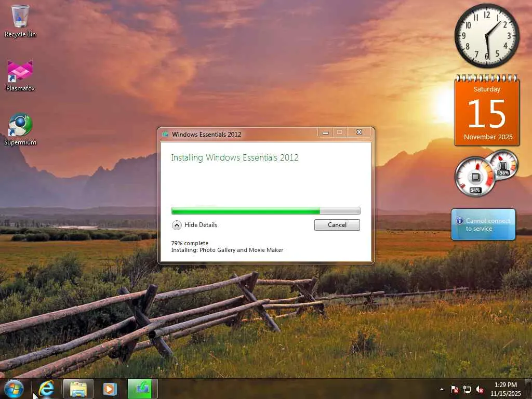Click Installing: Photo Gallery and Movie Maker text
The height and width of the screenshot is (399, 532).
pyautogui.click(x=227, y=250)
